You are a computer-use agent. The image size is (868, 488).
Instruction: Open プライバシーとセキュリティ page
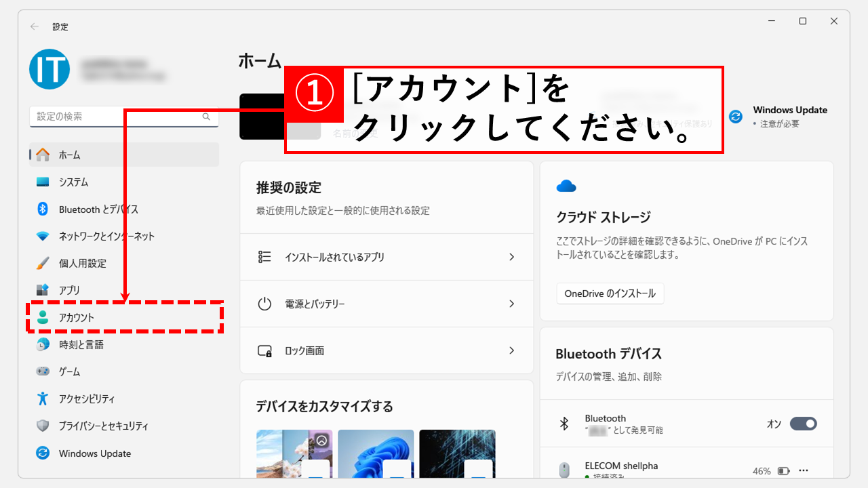click(x=124, y=426)
